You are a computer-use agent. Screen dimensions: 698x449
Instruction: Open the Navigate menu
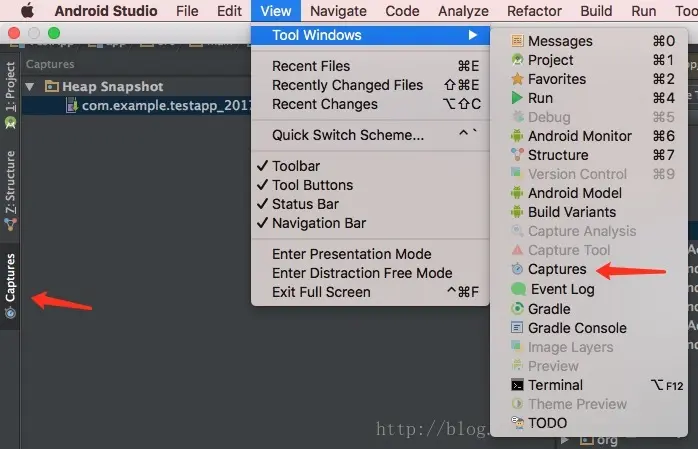[338, 11]
